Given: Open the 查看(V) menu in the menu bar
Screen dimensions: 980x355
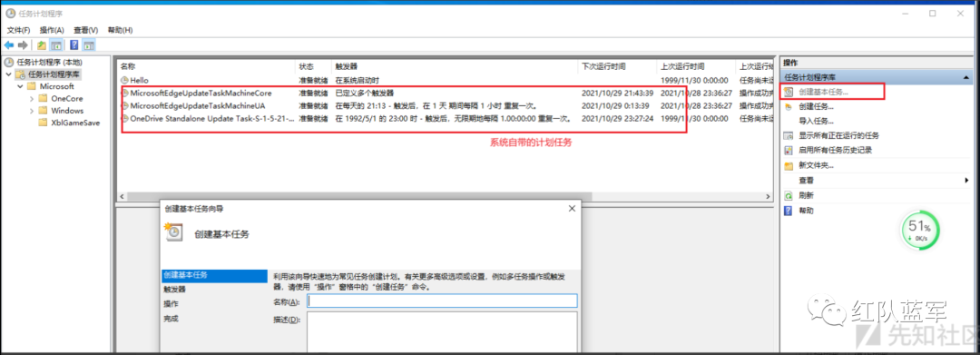Looking at the screenshot, I should (x=85, y=30).
